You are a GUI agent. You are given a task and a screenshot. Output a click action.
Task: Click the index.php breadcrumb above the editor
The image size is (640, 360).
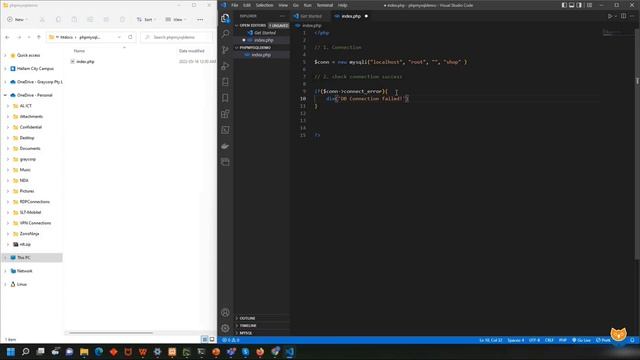[312, 25]
